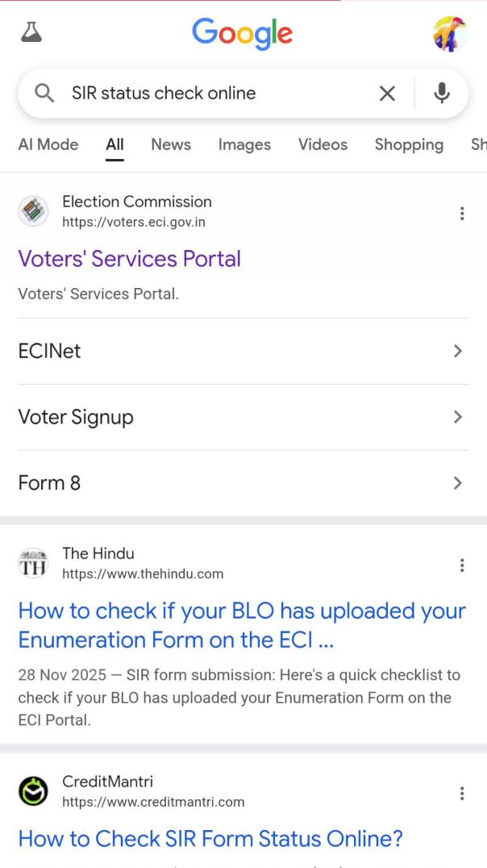Open the three-dot menu on The Hindu result
This screenshot has height=868, width=487.
pos(462,565)
